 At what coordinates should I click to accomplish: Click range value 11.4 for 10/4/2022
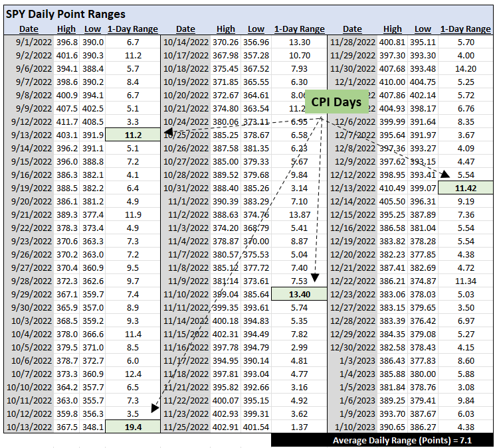pyautogui.click(x=133, y=335)
